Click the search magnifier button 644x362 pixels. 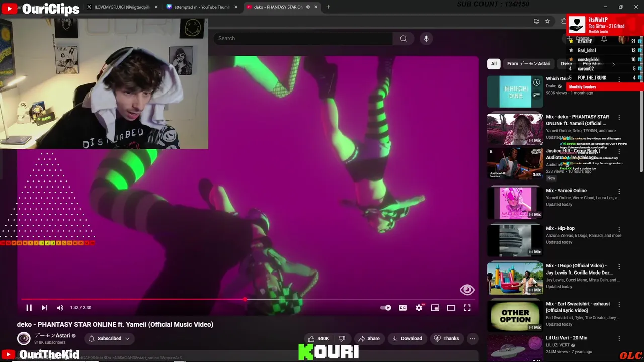click(x=403, y=38)
